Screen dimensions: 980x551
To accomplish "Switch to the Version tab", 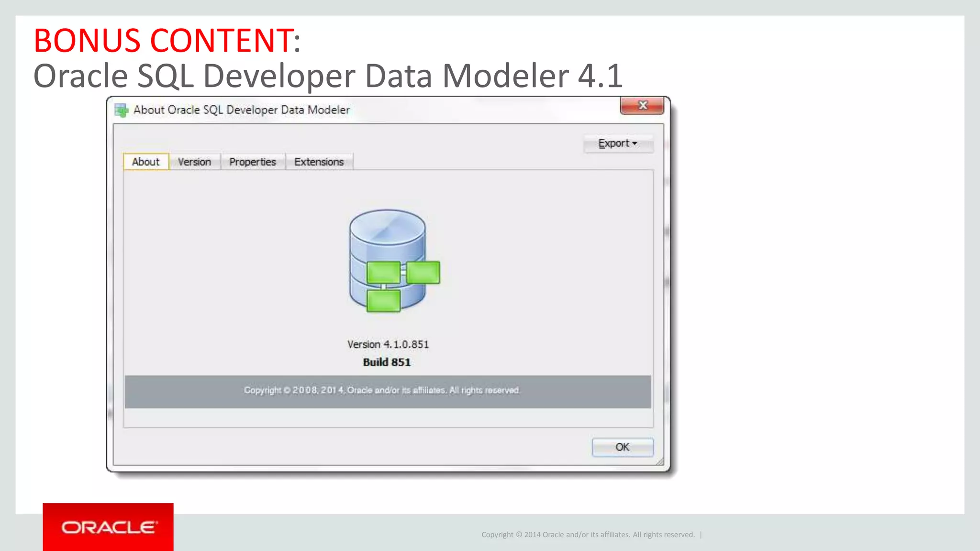I will [194, 162].
